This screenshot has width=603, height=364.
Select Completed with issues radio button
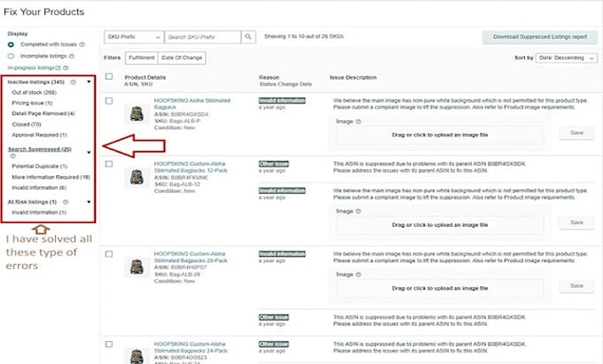pos(11,44)
